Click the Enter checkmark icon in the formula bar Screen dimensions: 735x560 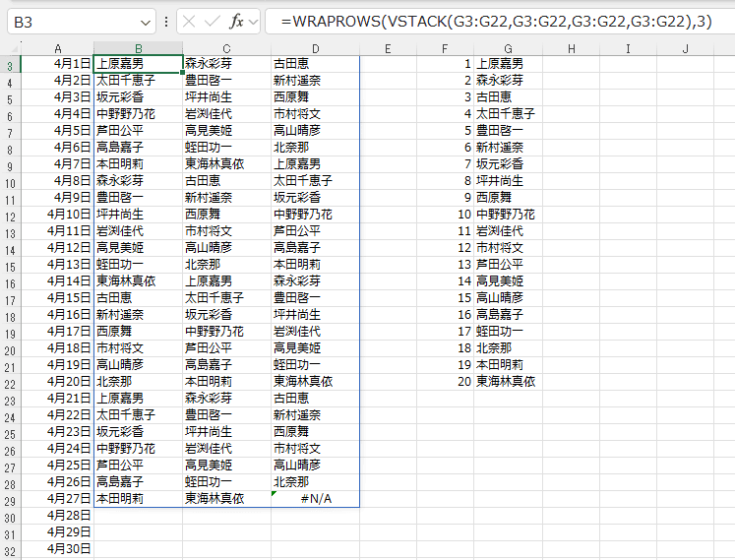click(x=213, y=21)
